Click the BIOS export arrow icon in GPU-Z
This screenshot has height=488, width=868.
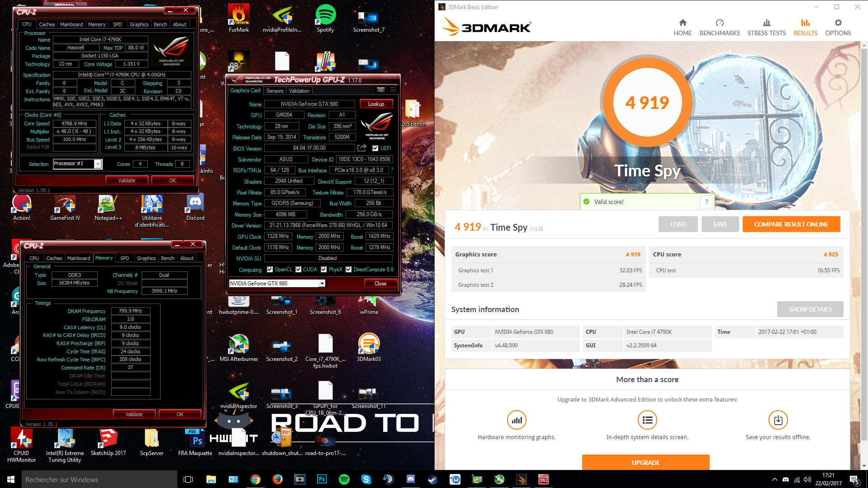[362, 148]
